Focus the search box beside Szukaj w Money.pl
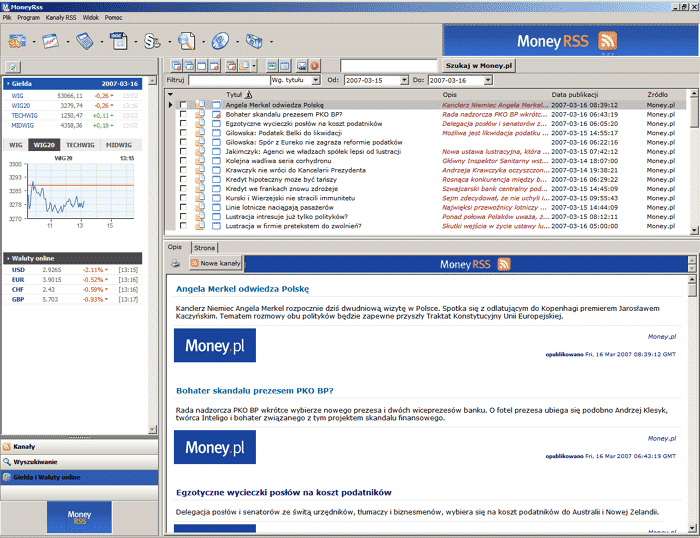700x538 pixels. pyautogui.click(x=388, y=66)
